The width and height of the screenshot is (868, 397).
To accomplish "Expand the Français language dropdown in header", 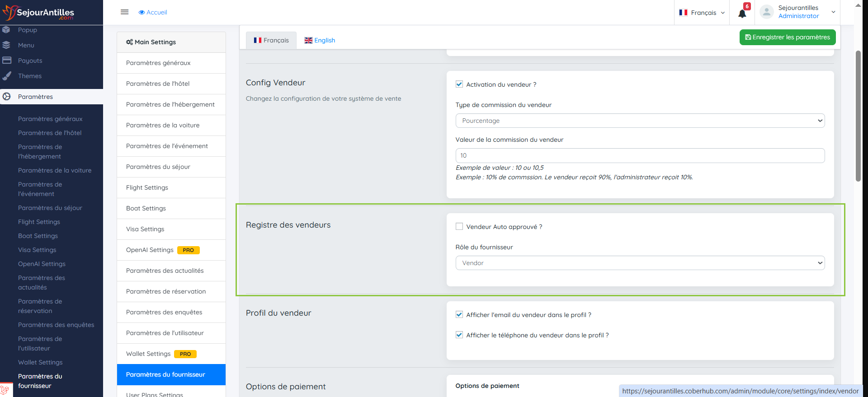I will (x=703, y=13).
